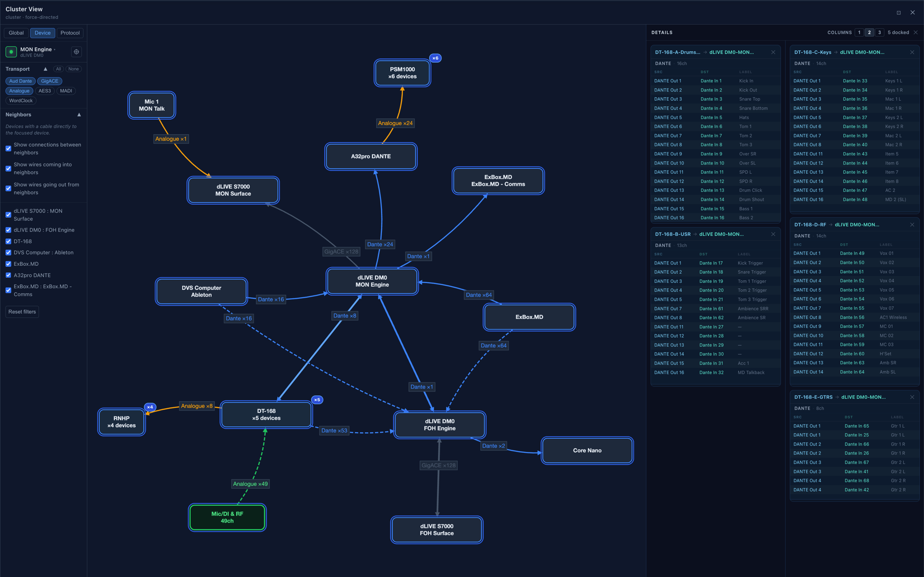Click the '5 docked' text
This screenshot has width=924, height=577.
pos(898,32)
